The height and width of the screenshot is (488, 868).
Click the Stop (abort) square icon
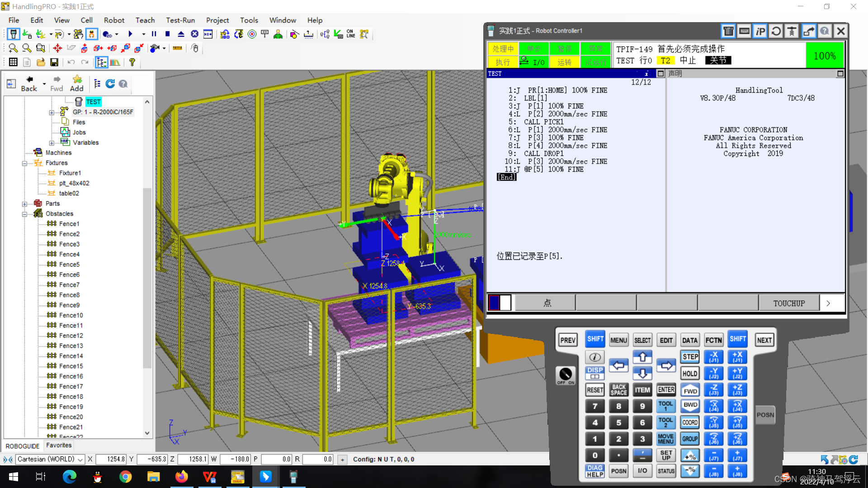(x=167, y=34)
